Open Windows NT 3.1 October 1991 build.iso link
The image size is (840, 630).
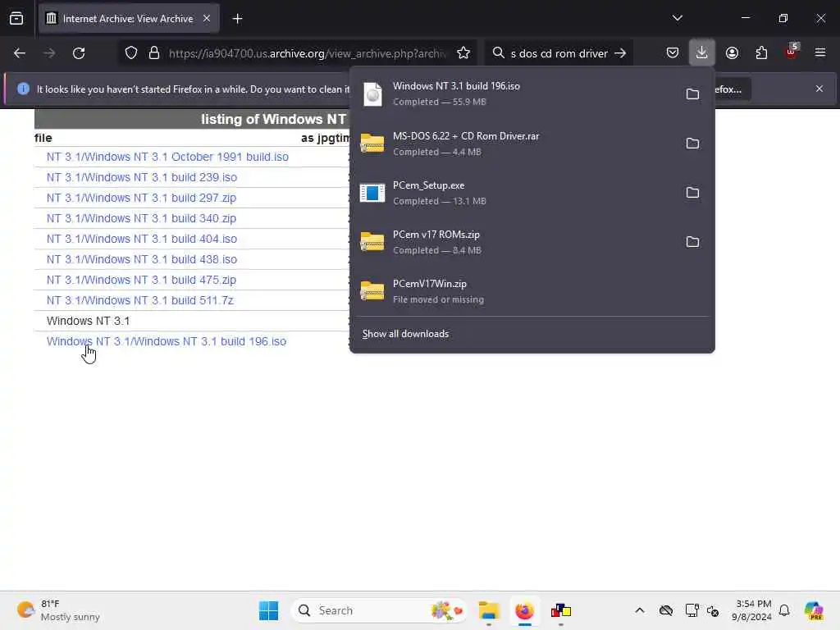167,157
